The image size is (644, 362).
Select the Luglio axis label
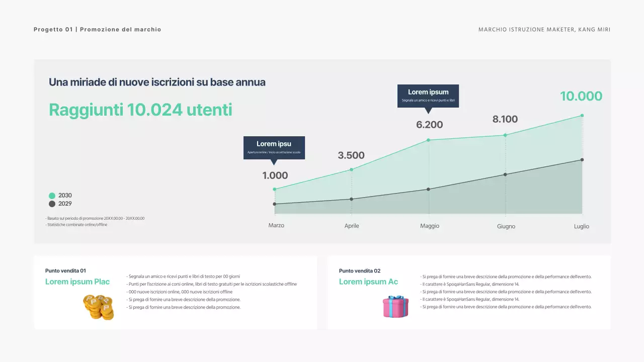tap(581, 226)
